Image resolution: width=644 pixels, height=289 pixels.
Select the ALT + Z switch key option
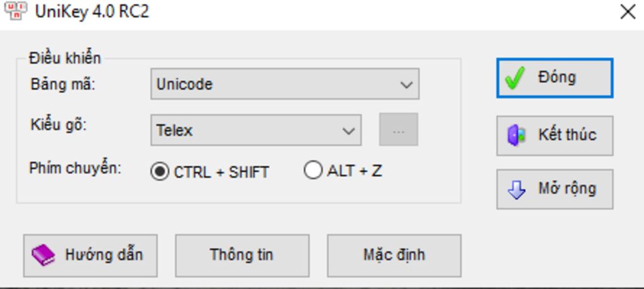[313, 170]
